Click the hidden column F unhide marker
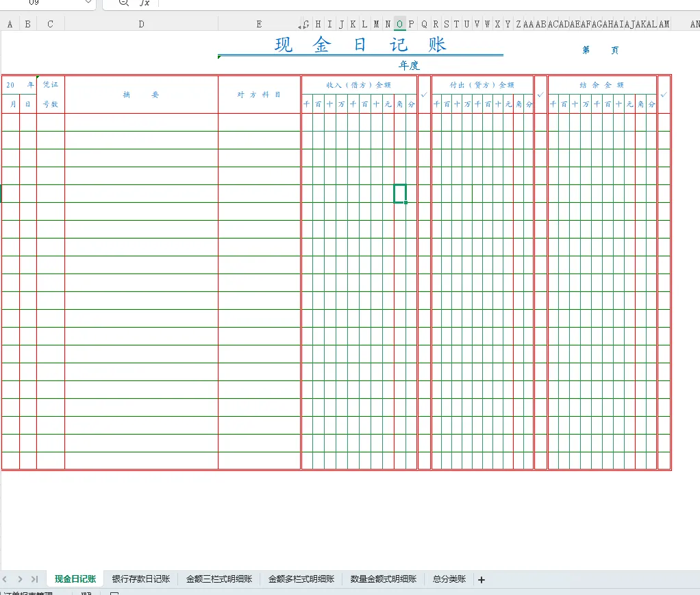This screenshot has height=595, width=700. [302, 26]
